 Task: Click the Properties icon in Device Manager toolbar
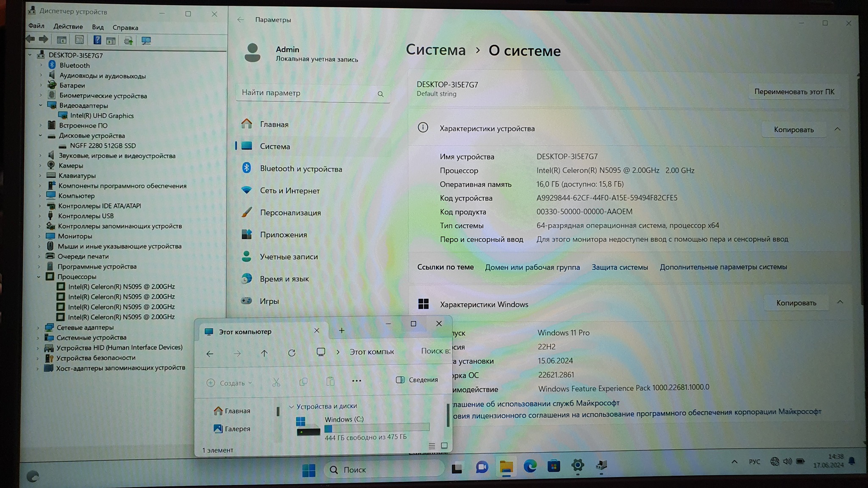click(x=79, y=40)
